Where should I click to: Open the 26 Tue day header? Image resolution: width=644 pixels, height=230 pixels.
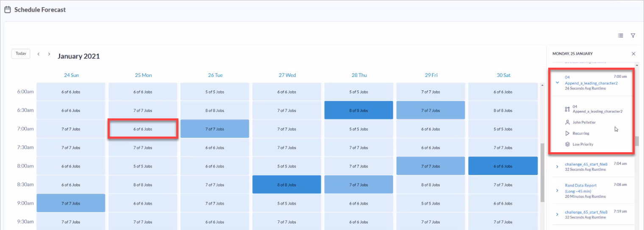pyautogui.click(x=215, y=75)
